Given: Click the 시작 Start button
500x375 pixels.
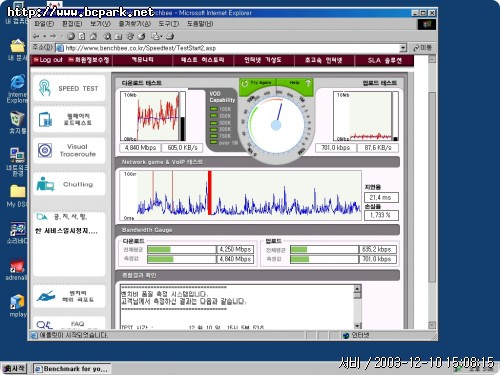Looking at the screenshot, I should (x=14, y=368).
